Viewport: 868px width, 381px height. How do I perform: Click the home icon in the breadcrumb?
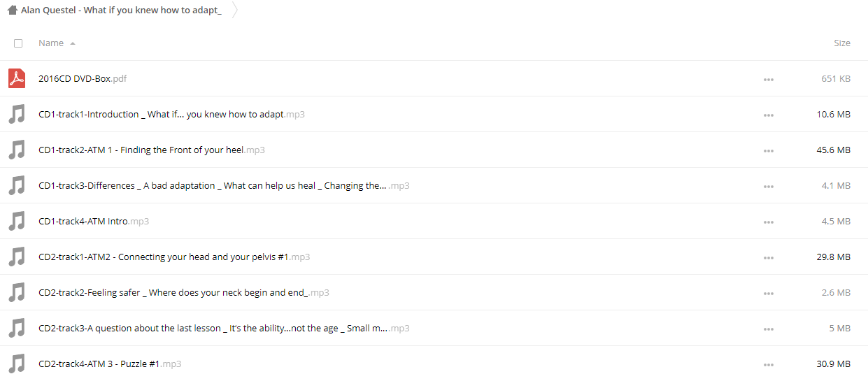[12, 10]
